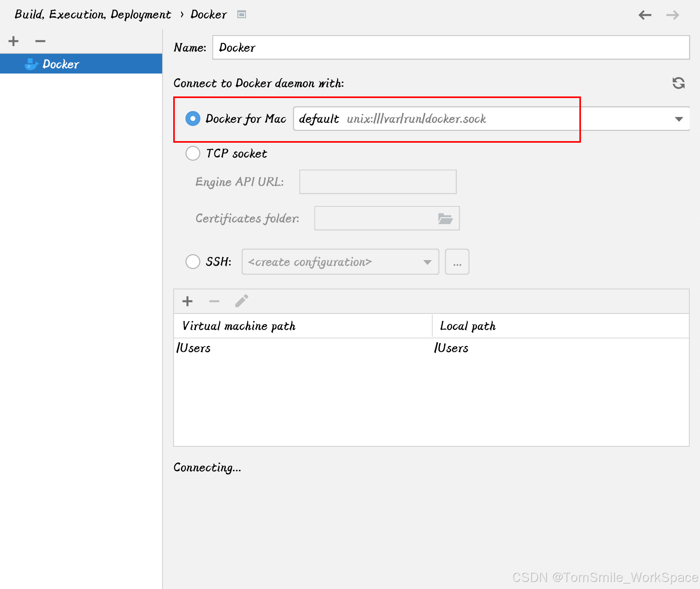The image size is (700, 589).
Task: Select the SSH radio button
Action: point(193,261)
